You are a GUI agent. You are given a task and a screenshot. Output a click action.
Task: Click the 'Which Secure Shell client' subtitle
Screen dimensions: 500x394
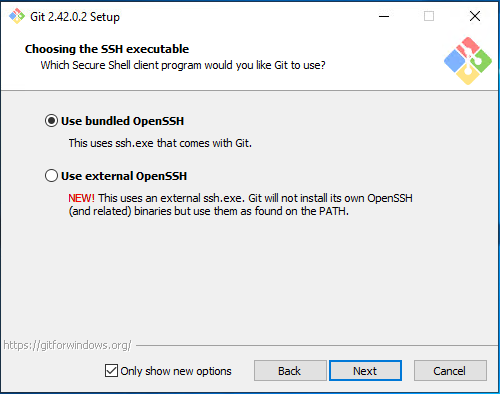pos(183,65)
